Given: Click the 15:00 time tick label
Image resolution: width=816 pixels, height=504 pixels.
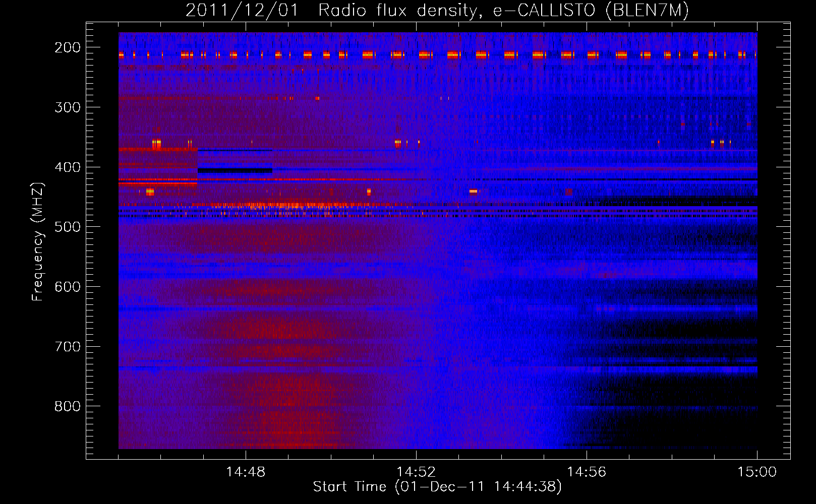Looking at the screenshot, I should tap(757, 472).
